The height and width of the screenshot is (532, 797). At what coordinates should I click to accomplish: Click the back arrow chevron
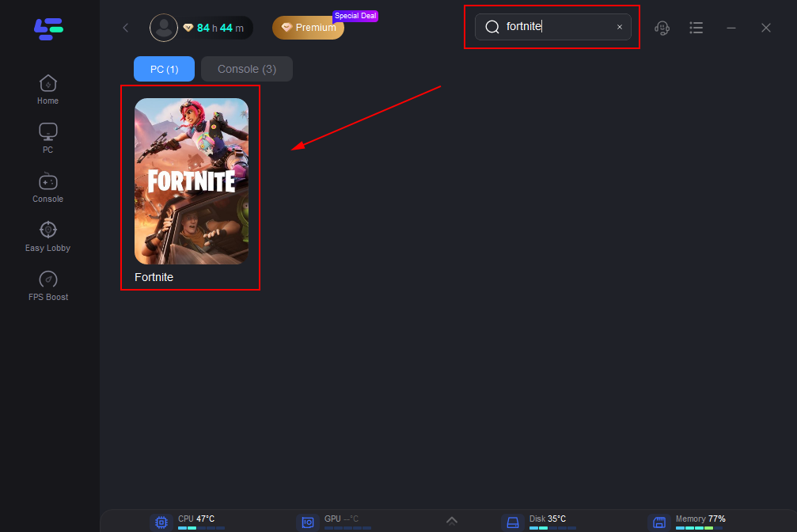click(126, 28)
